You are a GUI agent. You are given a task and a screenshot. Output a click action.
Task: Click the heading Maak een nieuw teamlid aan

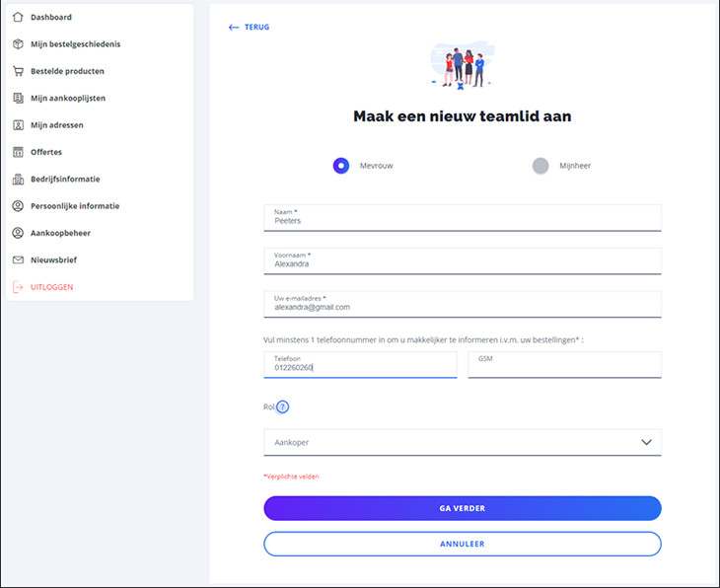[x=463, y=116]
